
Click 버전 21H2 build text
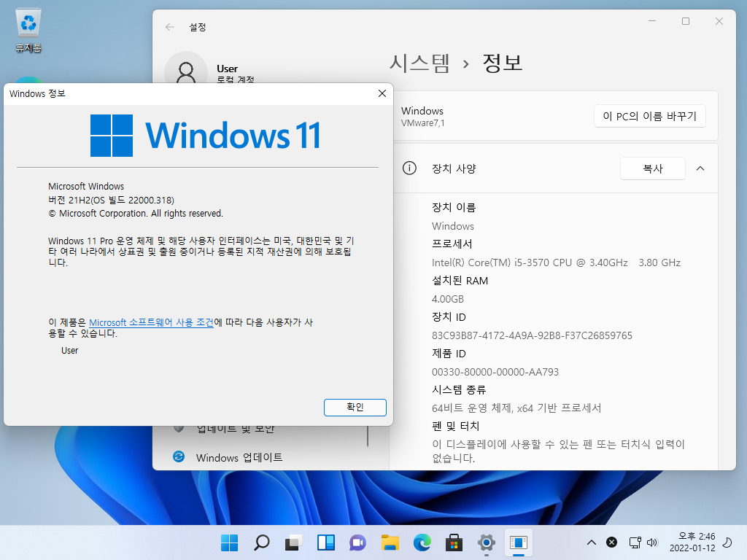(111, 200)
